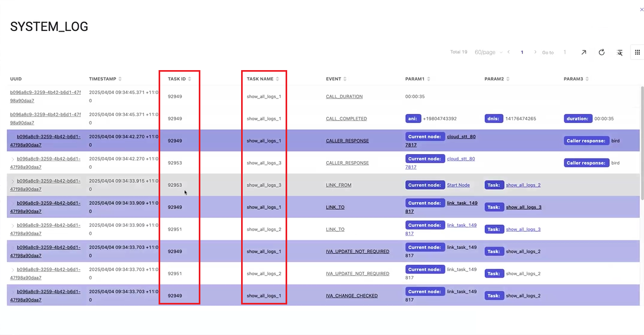Open IVA_UPDATE_NOT_REQUIRED event for task 92951

(x=357, y=273)
